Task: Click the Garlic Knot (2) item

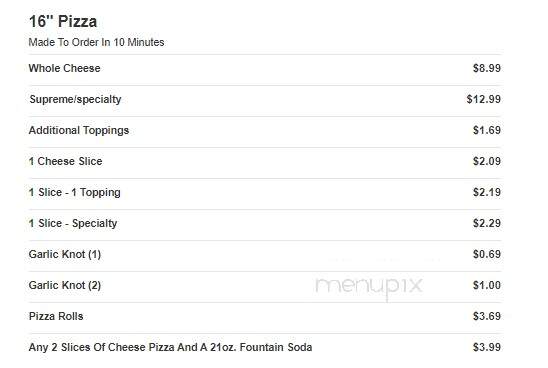Action: pos(65,285)
